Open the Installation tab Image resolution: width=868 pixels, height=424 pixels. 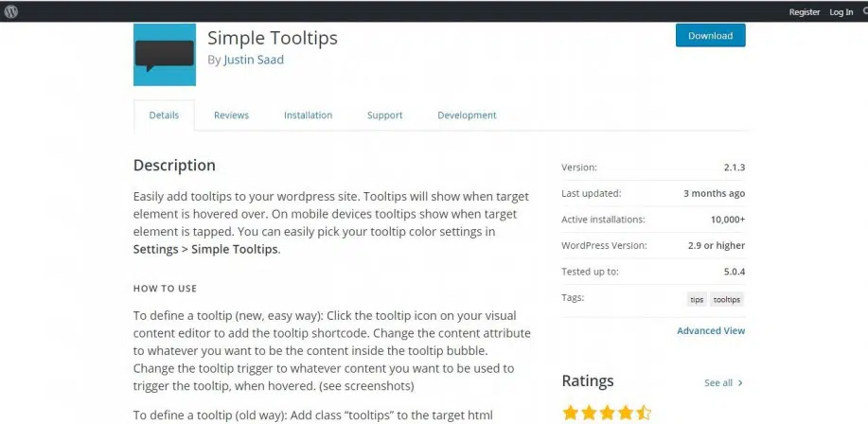click(x=308, y=115)
